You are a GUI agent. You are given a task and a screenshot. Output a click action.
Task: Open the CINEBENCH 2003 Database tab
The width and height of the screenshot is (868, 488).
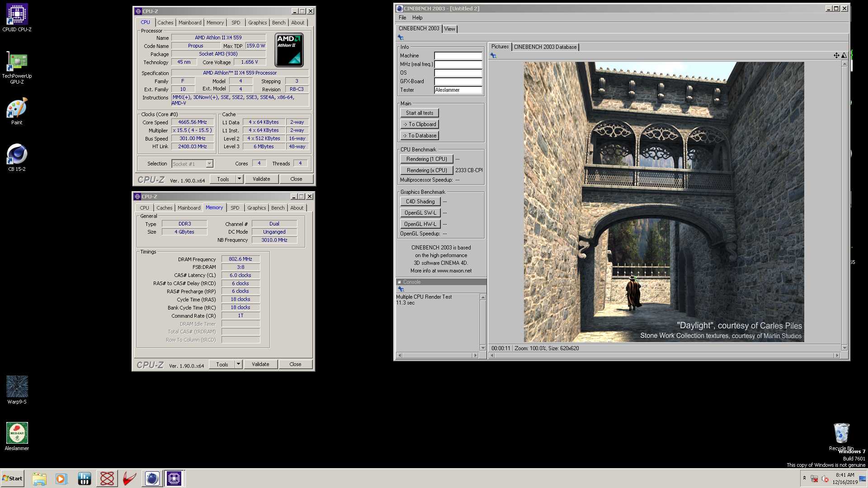click(545, 47)
